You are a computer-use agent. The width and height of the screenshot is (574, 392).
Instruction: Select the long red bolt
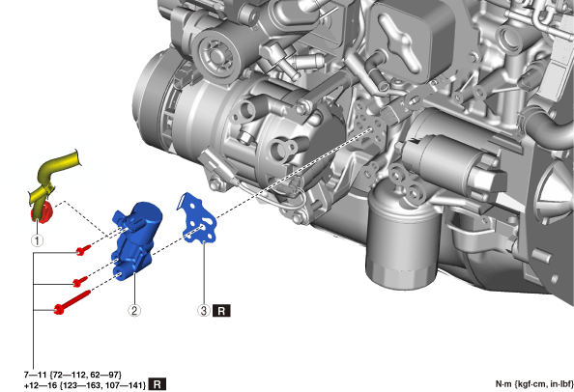click(x=72, y=302)
